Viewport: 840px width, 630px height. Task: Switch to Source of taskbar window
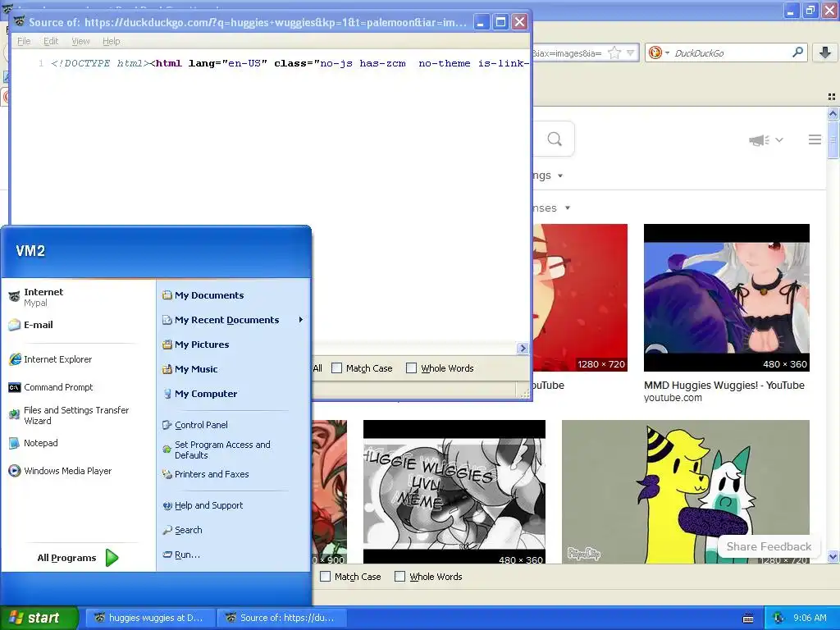point(281,618)
